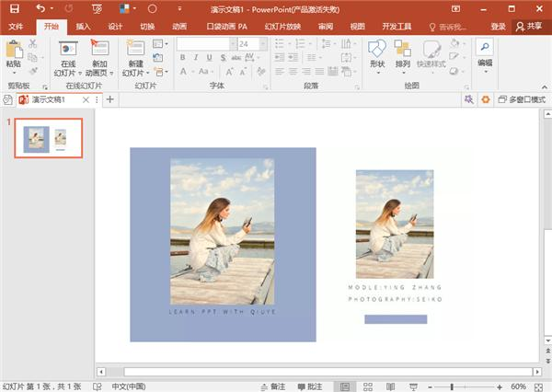This screenshot has width=552, height=392.
Task: Adjust the zoom slider handle
Action: [x=452, y=387]
